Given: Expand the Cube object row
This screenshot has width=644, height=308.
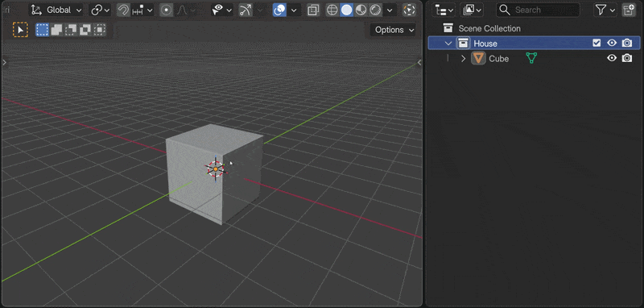Looking at the screenshot, I should [x=464, y=58].
